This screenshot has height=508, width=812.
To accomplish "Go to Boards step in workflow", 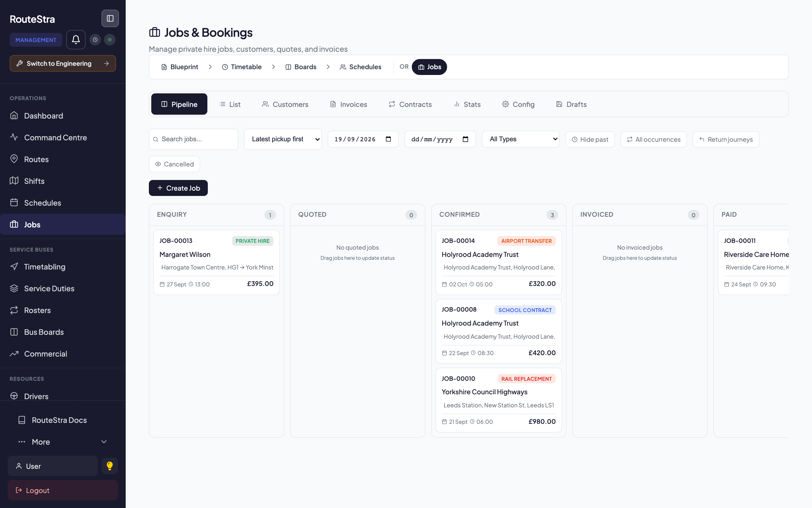I will (x=301, y=67).
